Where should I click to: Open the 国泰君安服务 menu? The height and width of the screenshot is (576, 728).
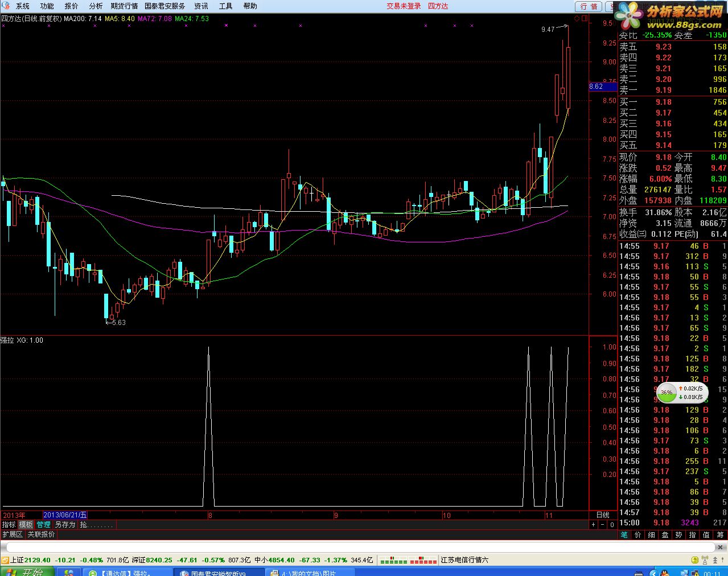(165, 6)
